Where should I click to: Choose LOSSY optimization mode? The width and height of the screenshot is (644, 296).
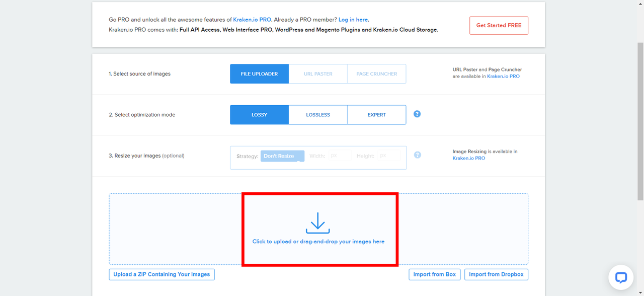coord(260,115)
